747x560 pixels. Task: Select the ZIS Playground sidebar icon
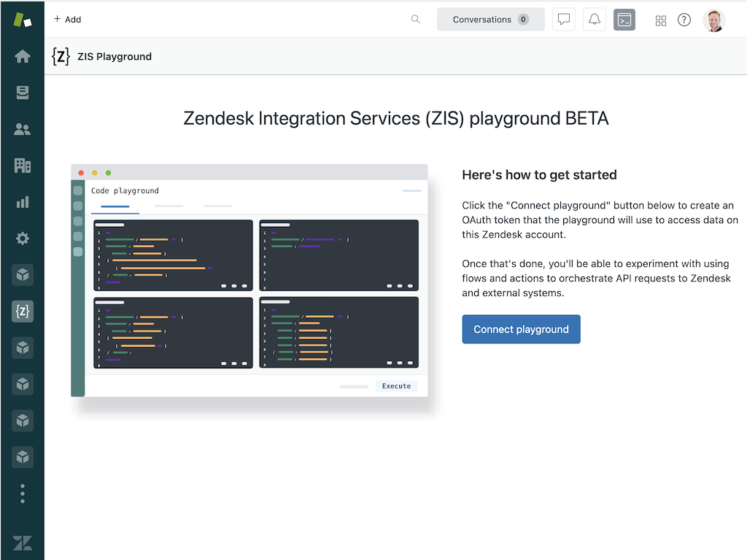click(x=23, y=311)
